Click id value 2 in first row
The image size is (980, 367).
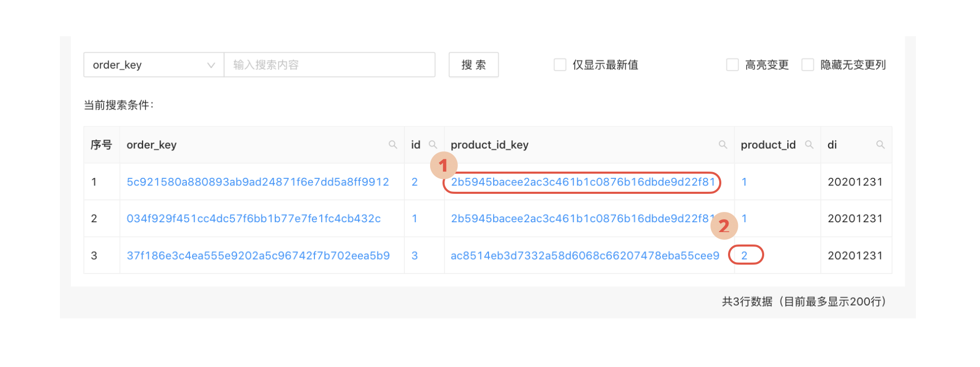tap(415, 182)
